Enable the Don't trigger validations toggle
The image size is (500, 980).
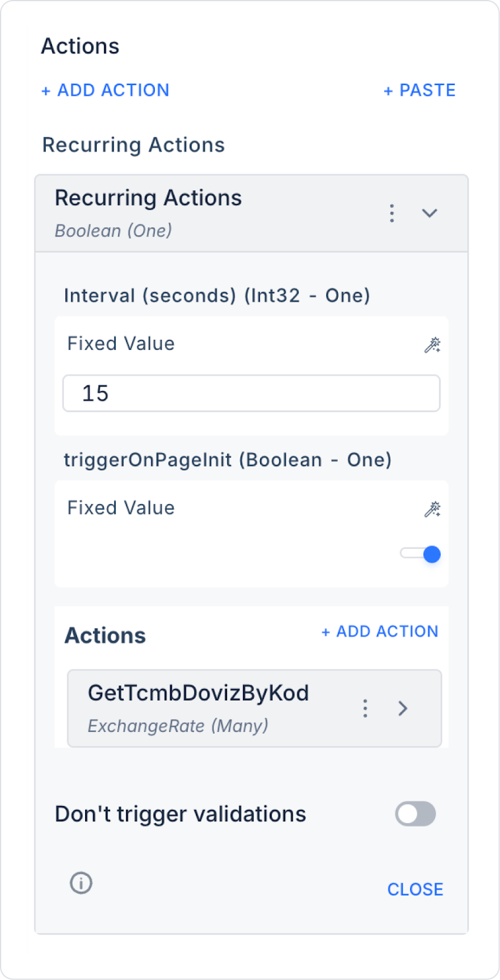(416, 814)
